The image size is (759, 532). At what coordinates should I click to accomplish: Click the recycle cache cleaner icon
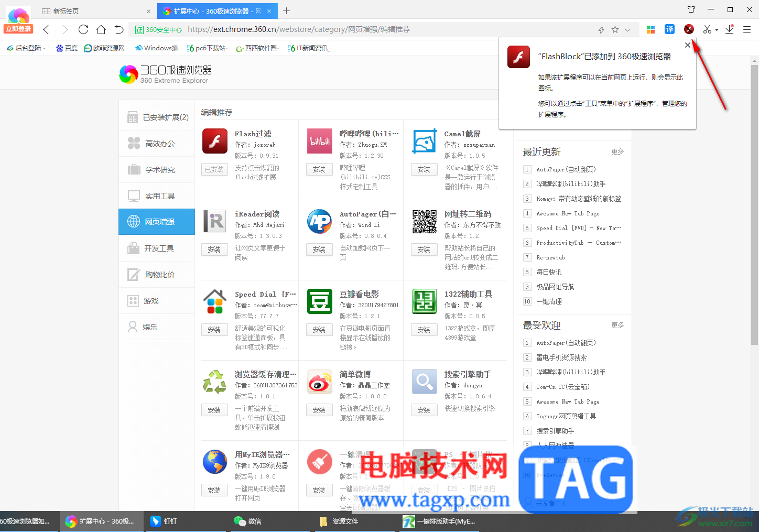pyautogui.click(x=215, y=382)
